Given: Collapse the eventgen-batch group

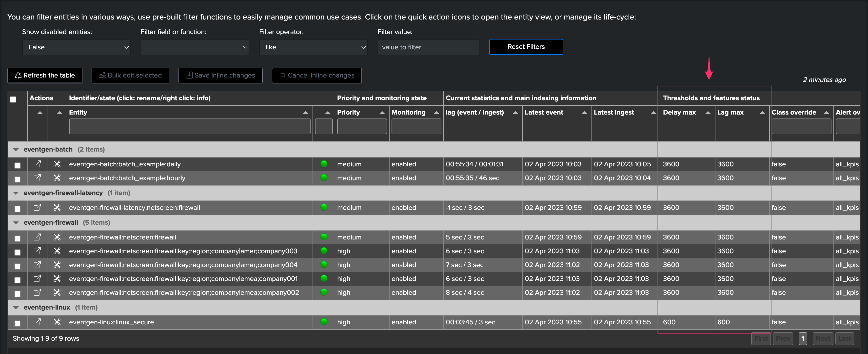Looking at the screenshot, I should click(16, 149).
